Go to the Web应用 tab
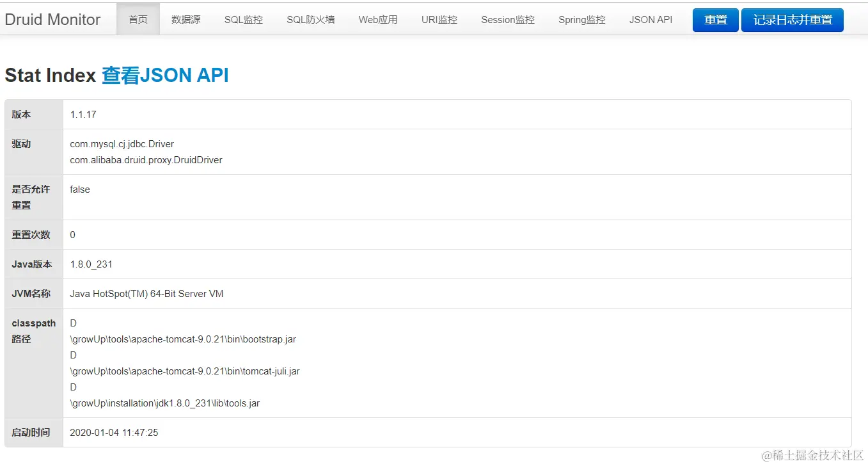This screenshot has height=466, width=868. coord(378,20)
